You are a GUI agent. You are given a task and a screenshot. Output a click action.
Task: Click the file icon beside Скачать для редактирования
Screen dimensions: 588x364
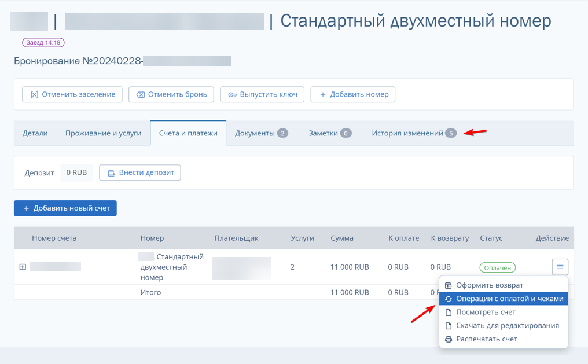(x=449, y=326)
